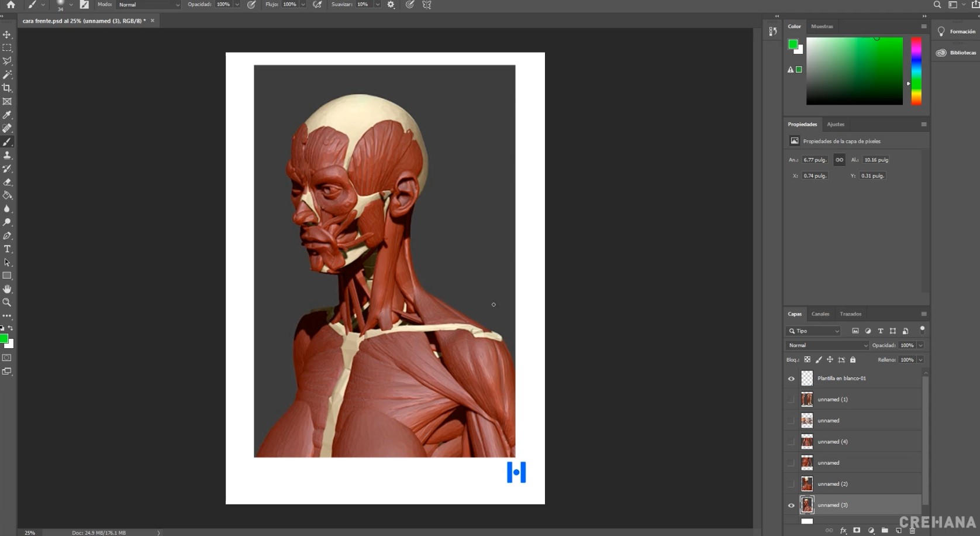980x536 pixels.
Task: Click the Home icon in options bar
Action: (11, 5)
